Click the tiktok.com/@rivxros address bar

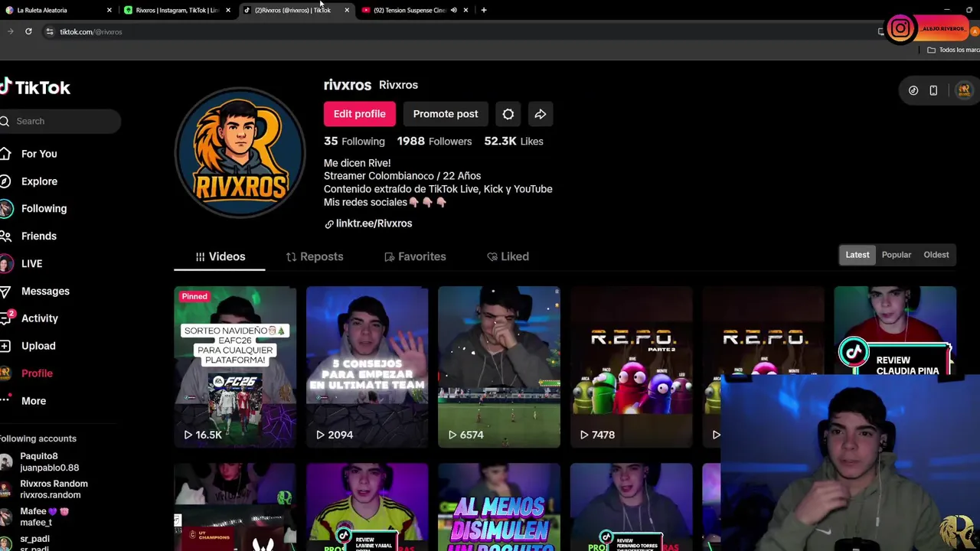click(90, 31)
